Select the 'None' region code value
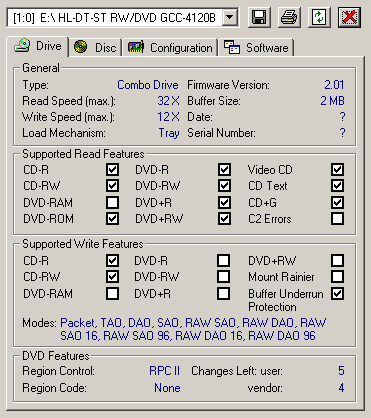This screenshot has width=371, height=418. [x=167, y=388]
